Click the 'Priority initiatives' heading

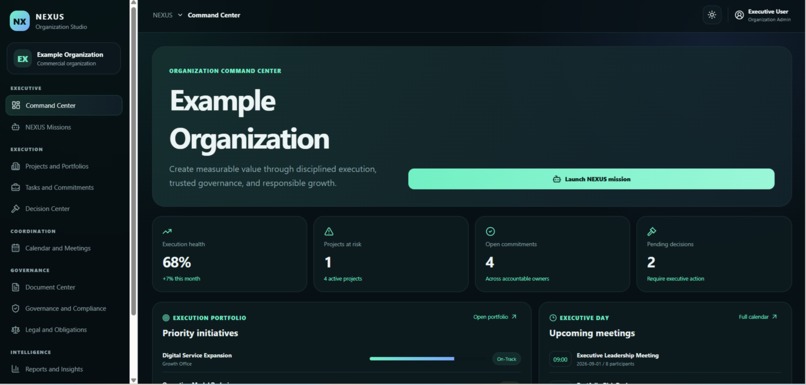tap(200, 333)
